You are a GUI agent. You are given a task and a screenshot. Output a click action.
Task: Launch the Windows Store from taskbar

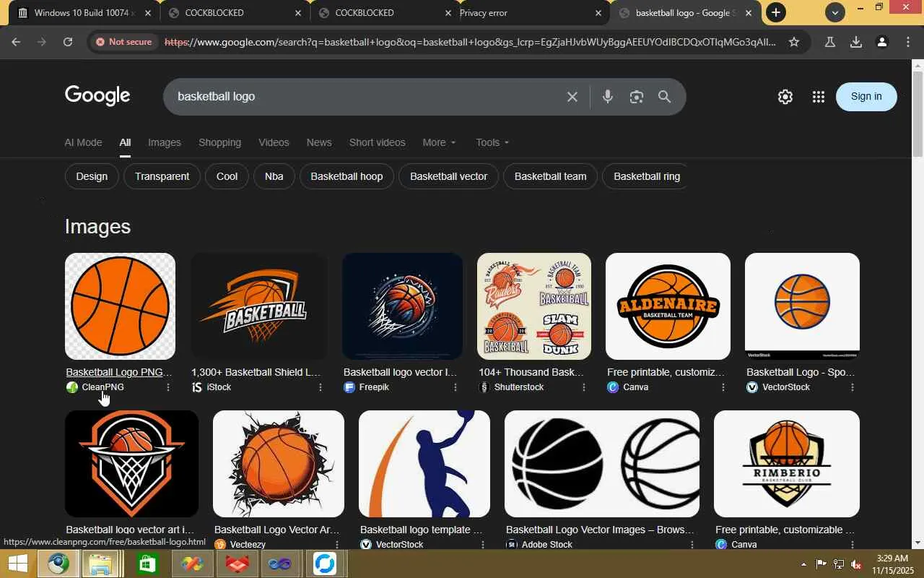[147, 564]
